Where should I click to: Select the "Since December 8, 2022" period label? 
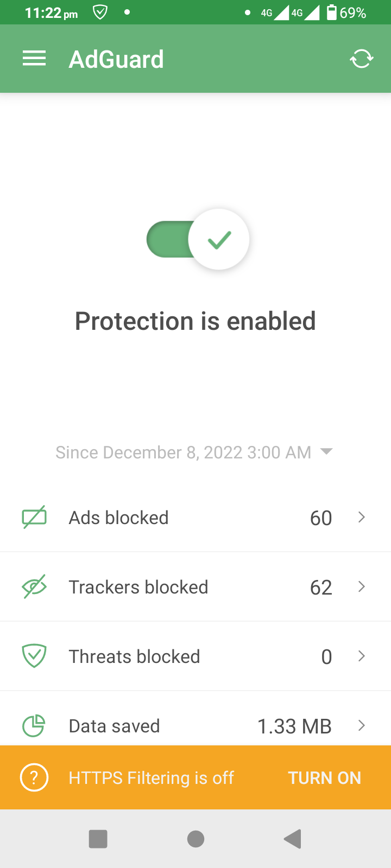[183, 452]
